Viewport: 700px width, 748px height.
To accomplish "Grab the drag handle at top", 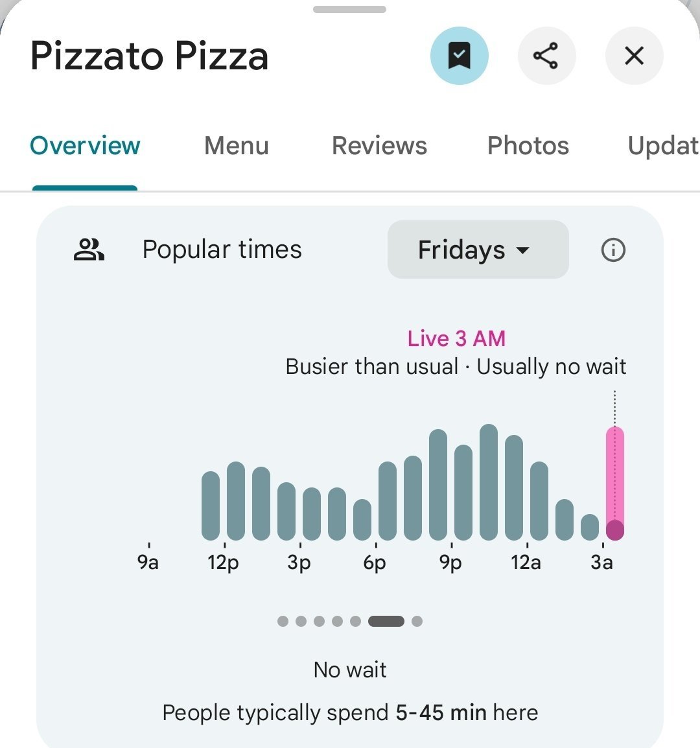I will (349, 10).
